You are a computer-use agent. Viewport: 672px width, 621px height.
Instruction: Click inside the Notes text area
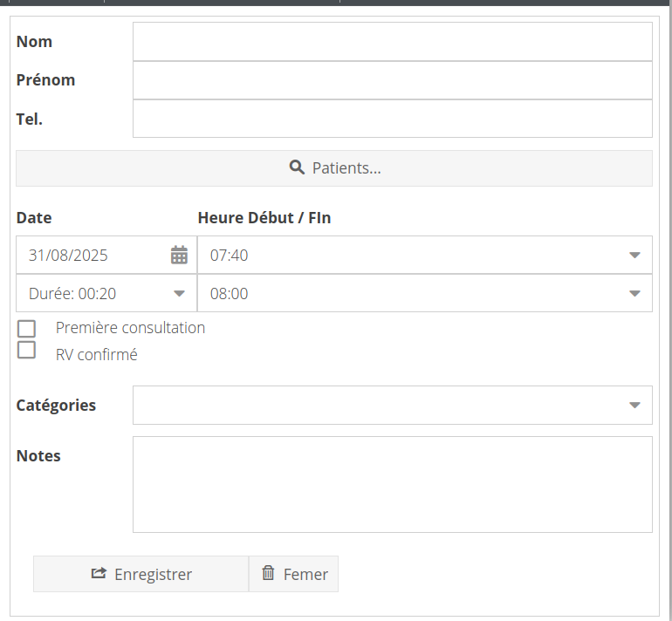pos(392,484)
